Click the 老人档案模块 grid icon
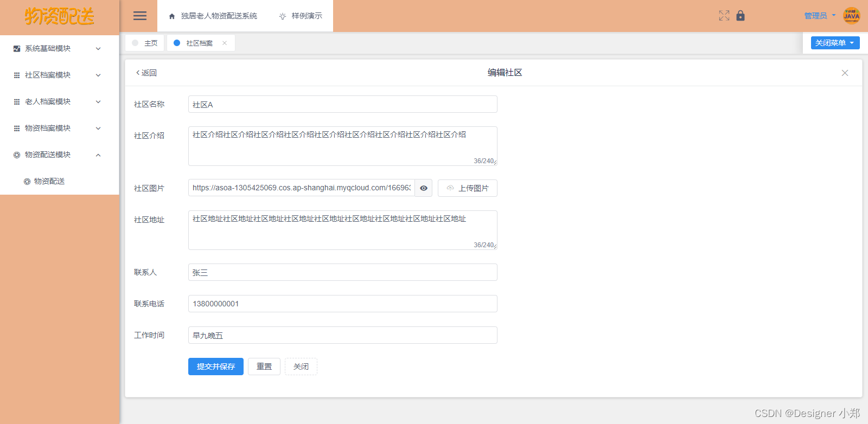 tap(17, 102)
